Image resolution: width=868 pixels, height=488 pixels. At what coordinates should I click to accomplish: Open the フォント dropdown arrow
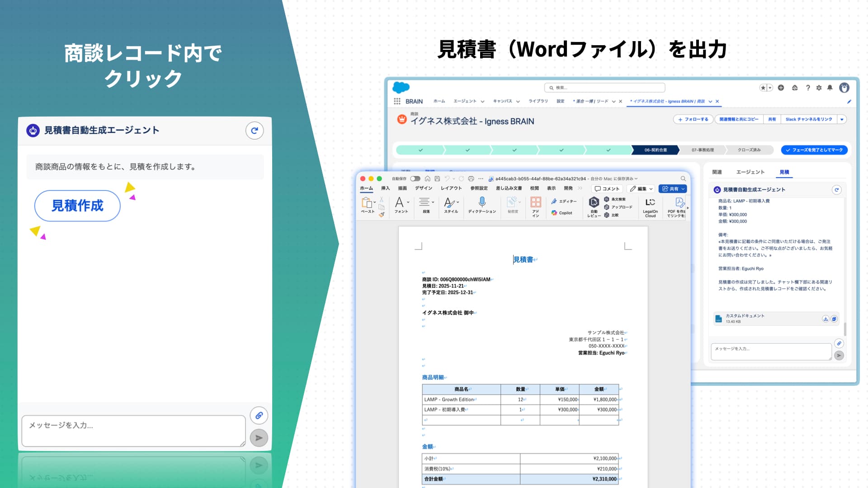pos(408,202)
